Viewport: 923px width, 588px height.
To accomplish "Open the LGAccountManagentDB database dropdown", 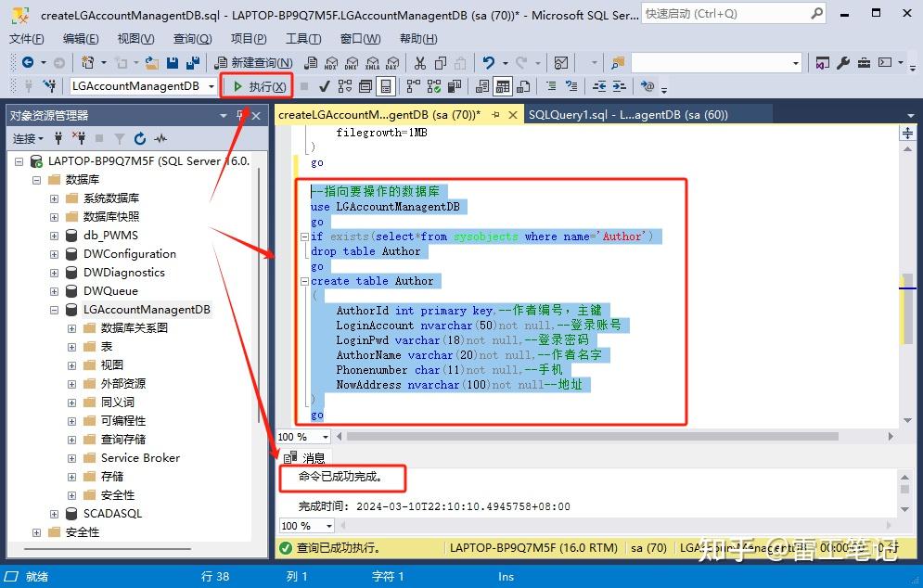I will pyautogui.click(x=211, y=86).
